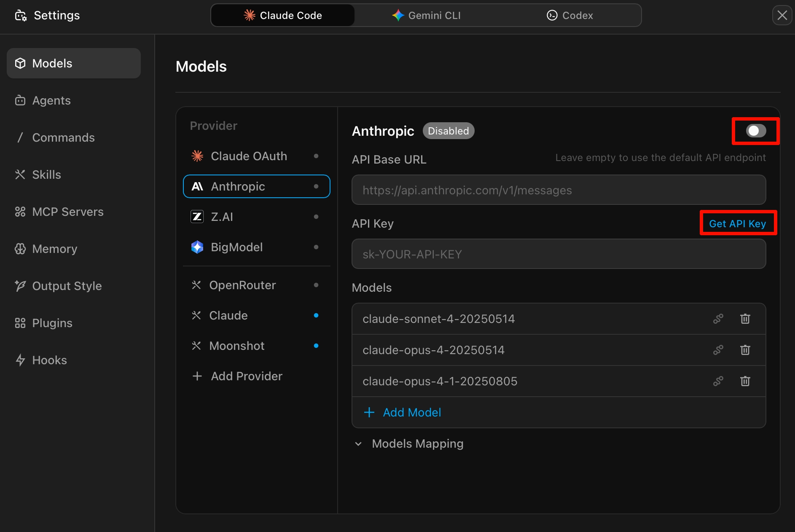The height and width of the screenshot is (532, 795).
Task: Click trash icon for claude-opus-4-20250514
Action: click(745, 350)
